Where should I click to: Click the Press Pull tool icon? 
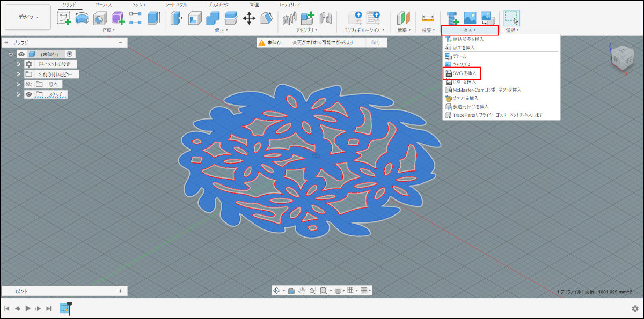[177, 18]
